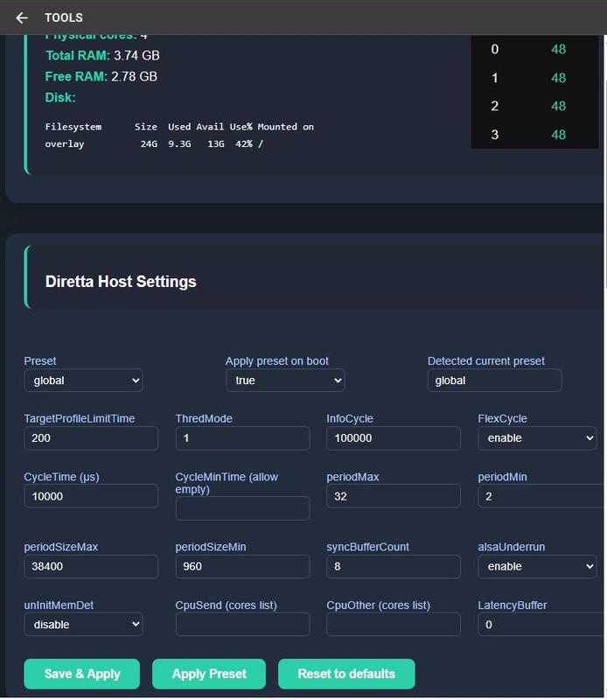Focus the InfoCycle input field

(x=394, y=438)
